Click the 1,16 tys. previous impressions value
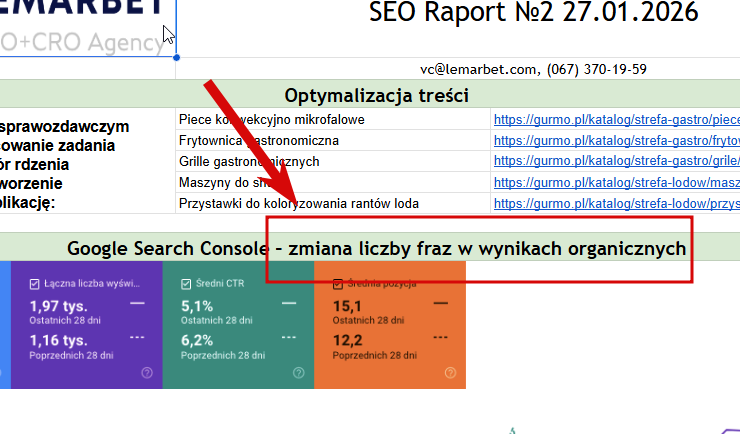740x434 pixels. pyautogui.click(x=59, y=340)
